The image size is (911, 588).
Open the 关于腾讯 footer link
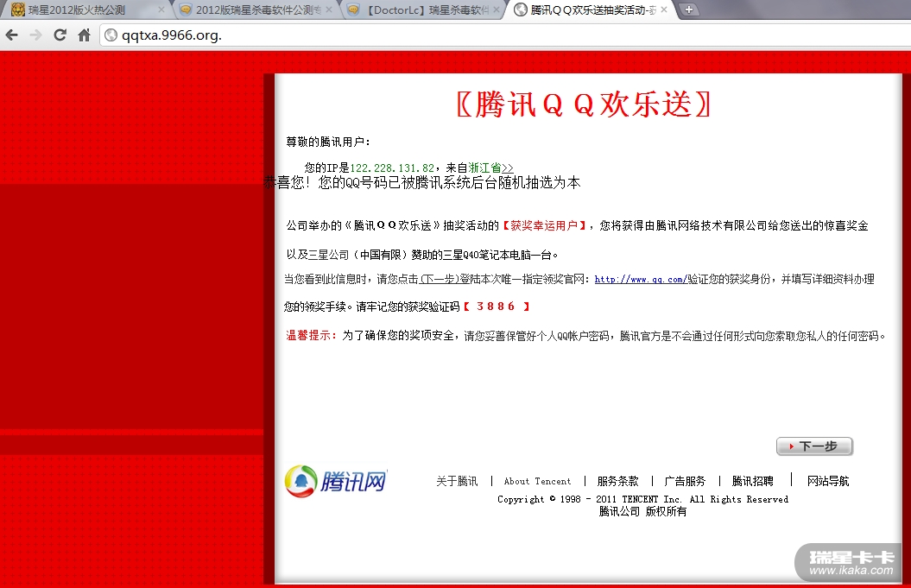[x=457, y=481]
